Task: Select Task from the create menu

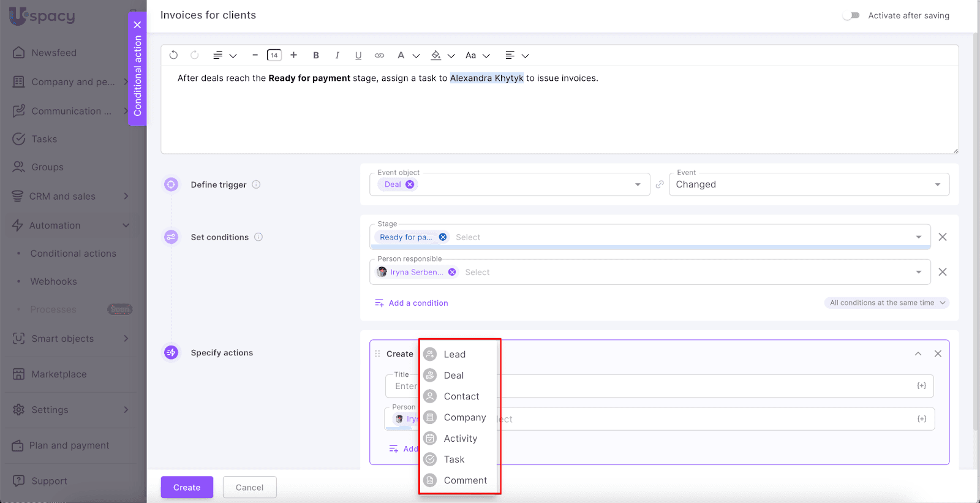Action: (x=454, y=460)
